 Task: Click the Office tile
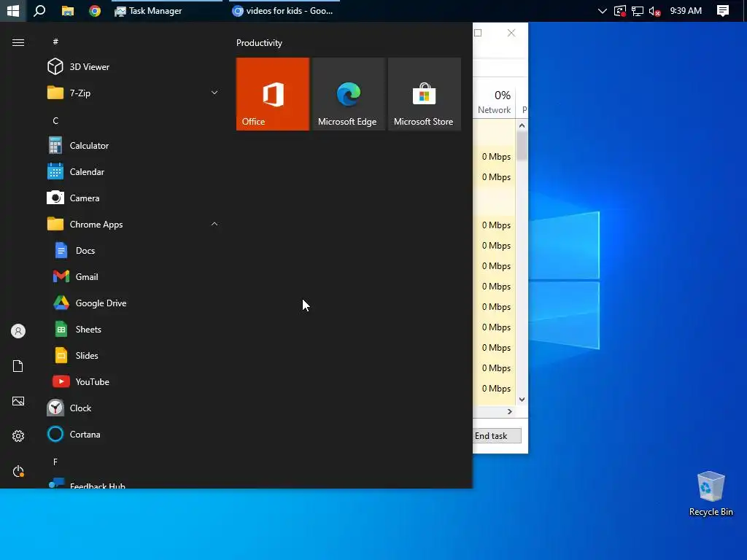click(x=273, y=94)
